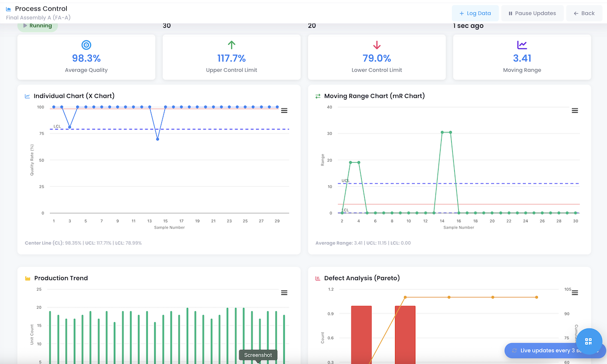Click the Production Trend factory icon
Image resolution: width=607 pixels, height=364 pixels.
(x=27, y=279)
